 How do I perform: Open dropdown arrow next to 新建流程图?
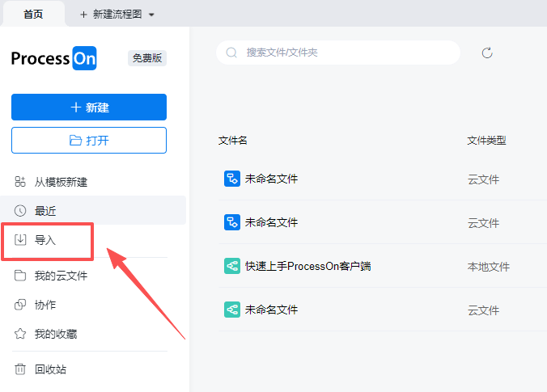[151, 15]
